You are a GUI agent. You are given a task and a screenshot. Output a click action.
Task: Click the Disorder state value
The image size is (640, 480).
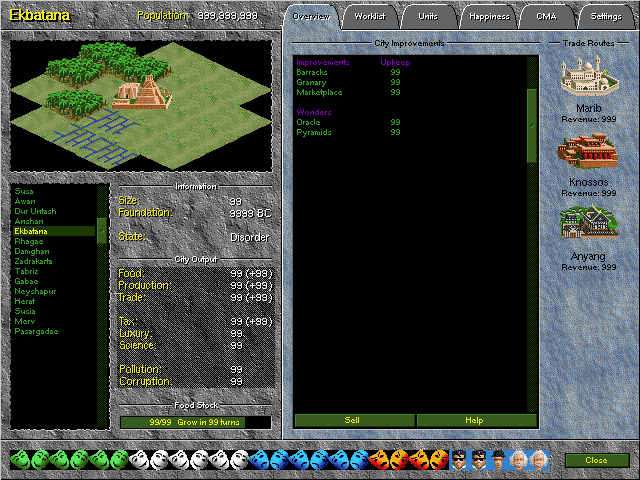pos(250,237)
